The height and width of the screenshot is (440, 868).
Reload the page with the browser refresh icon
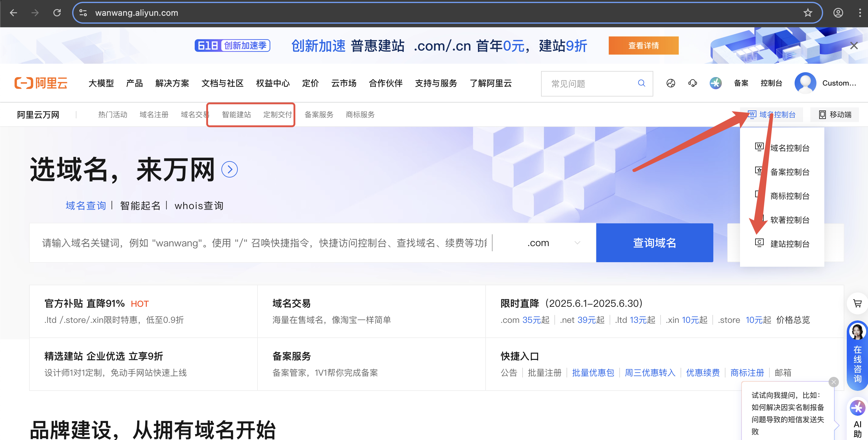click(57, 13)
